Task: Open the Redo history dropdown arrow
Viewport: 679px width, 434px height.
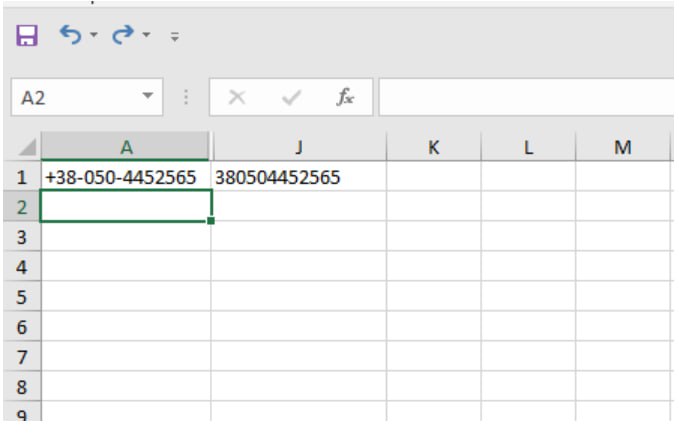Action: (146, 37)
